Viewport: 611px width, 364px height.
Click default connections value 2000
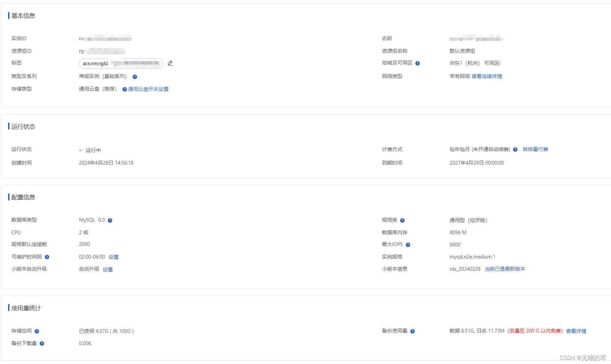pyautogui.click(x=84, y=244)
